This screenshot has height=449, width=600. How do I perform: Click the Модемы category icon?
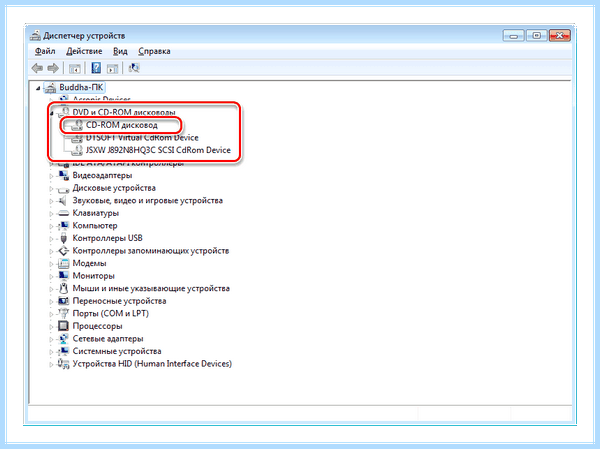pos(63,263)
